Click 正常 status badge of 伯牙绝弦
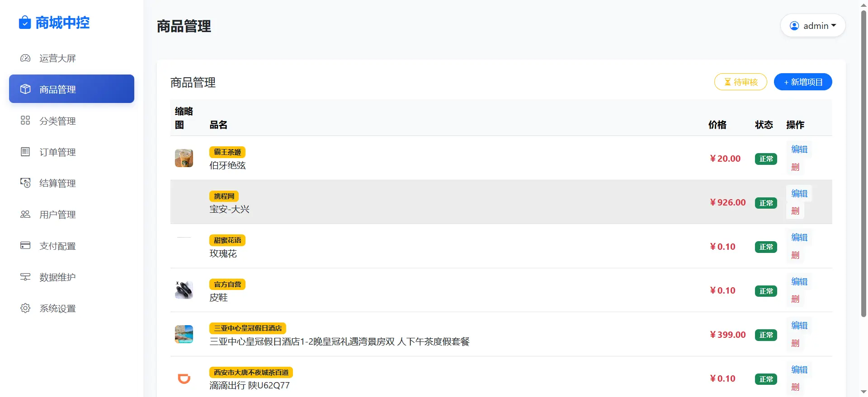The image size is (868, 397). click(x=766, y=159)
